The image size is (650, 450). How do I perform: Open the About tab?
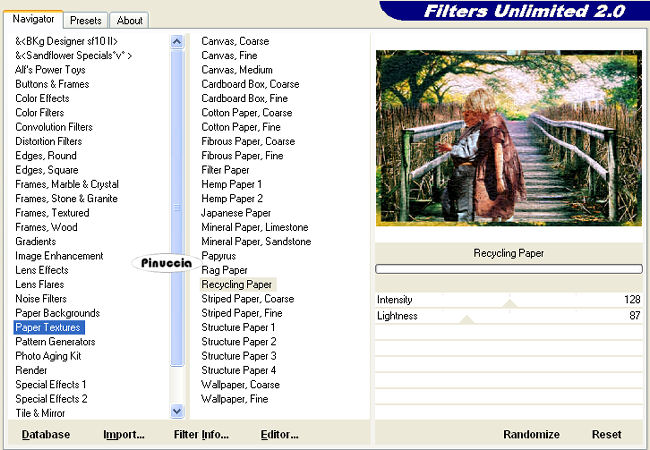click(x=129, y=20)
